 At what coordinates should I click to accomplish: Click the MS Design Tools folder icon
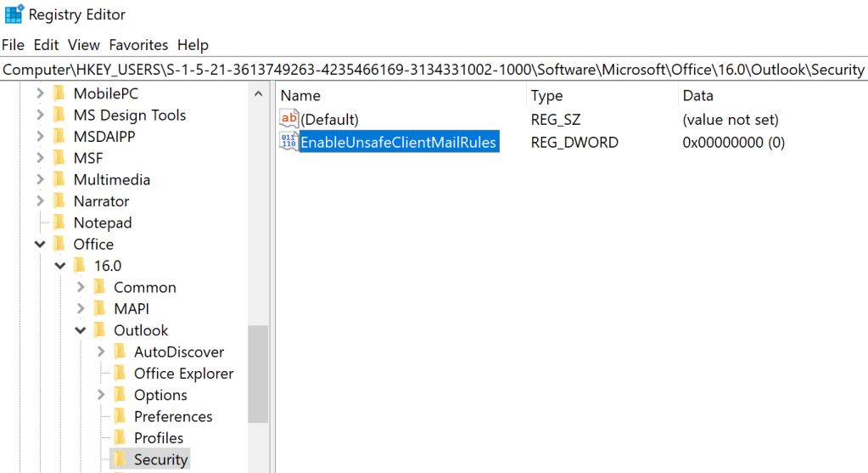[x=59, y=115]
